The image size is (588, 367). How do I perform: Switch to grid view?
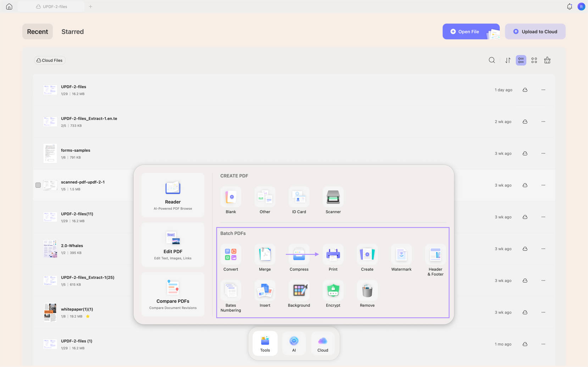(534, 60)
